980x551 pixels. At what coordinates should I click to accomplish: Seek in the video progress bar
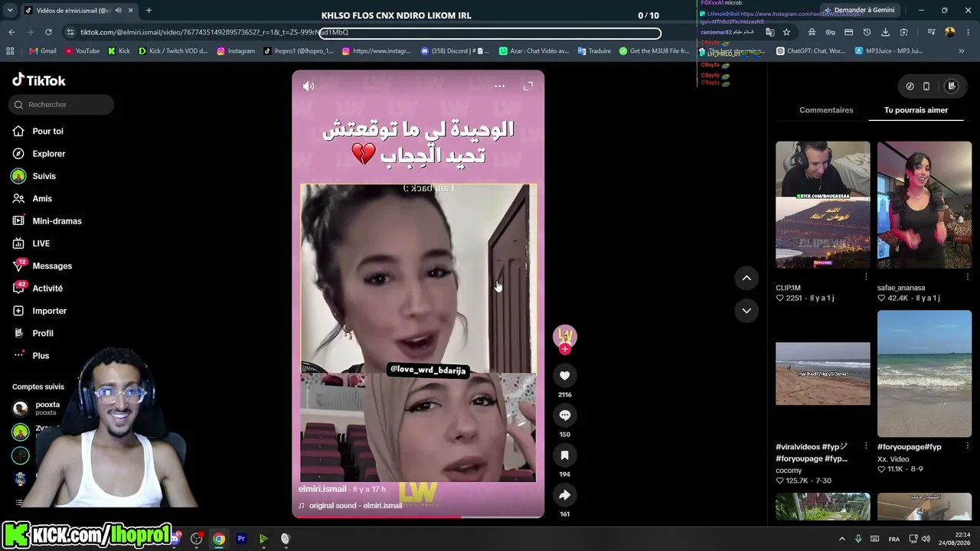point(418,517)
